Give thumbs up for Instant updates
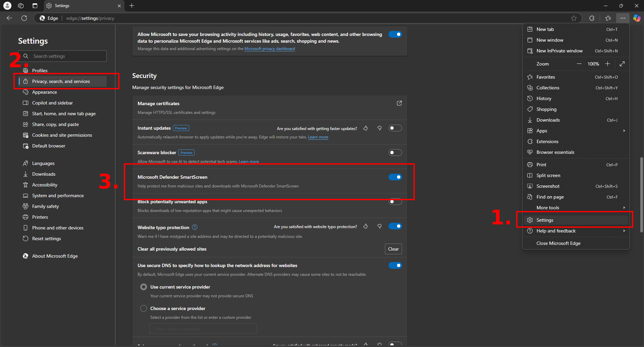This screenshot has height=347, width=644. pos(365,128)
